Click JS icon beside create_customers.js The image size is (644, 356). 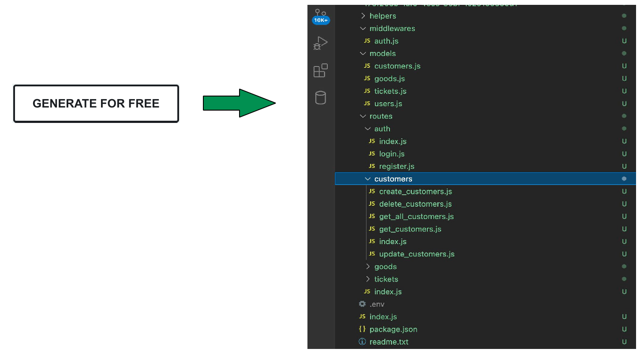(x=372, y=191)
